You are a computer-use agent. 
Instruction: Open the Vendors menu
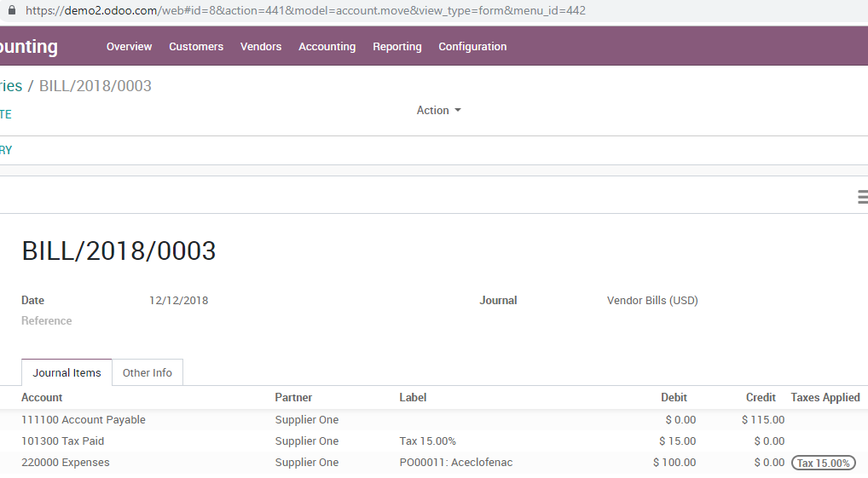[261, 47]
